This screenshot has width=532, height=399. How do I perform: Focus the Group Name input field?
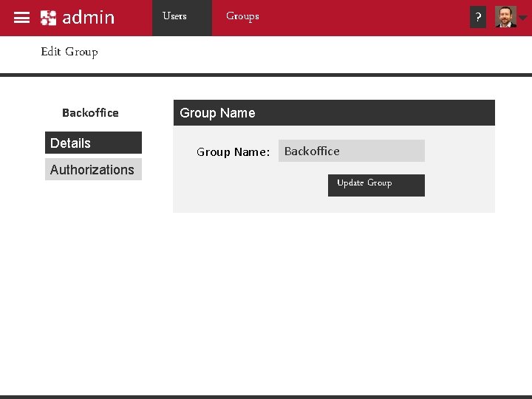[x=352, y=151]
